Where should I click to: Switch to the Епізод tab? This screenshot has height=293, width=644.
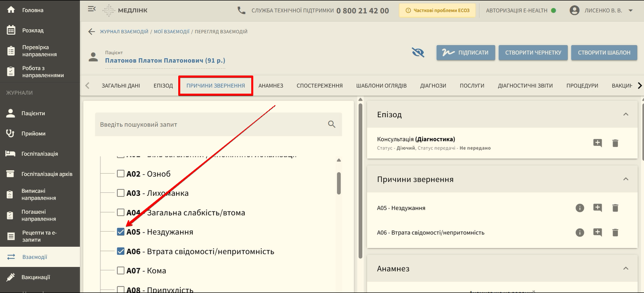[163, 86]
